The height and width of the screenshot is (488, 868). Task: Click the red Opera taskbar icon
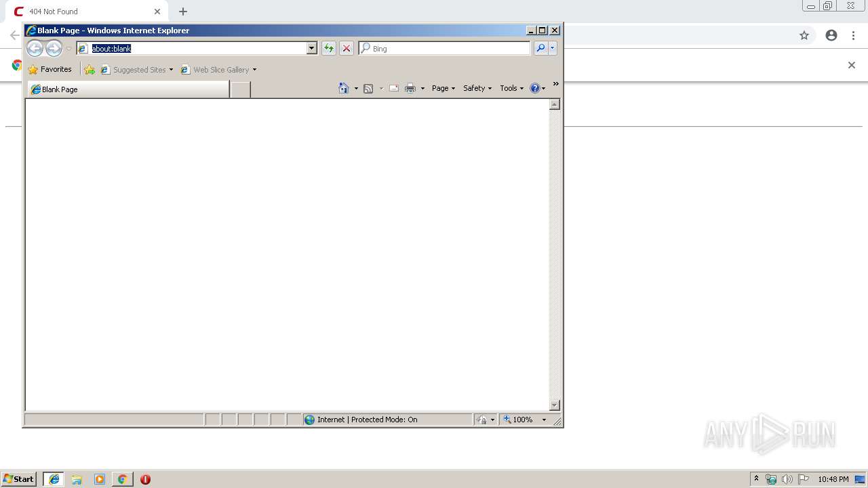pos(145,479)
